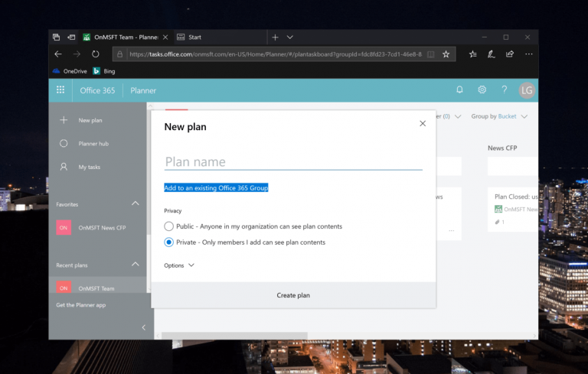
Task: Click the OnMSFT News CFP pink ON icon
Action: tap(64, 227)
